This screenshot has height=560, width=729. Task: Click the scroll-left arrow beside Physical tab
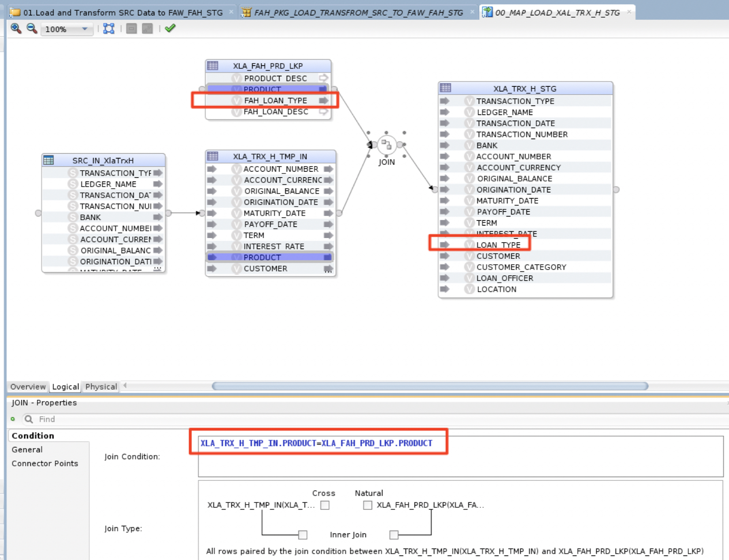[125, 386]
